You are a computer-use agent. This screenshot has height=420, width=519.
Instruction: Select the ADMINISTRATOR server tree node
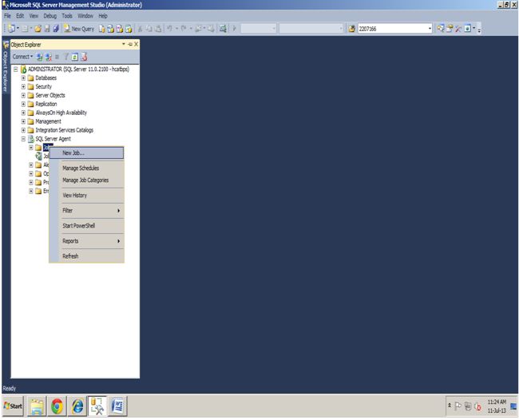(x=78, y=69)
